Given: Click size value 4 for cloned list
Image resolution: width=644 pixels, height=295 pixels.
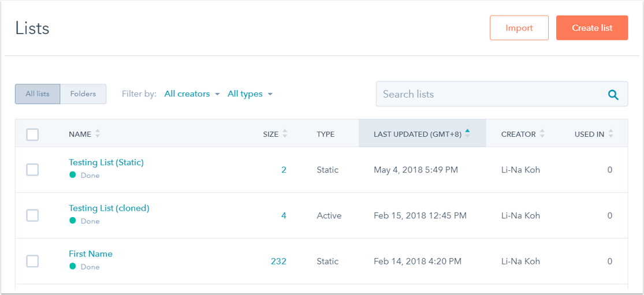Looking at the screenshot, I should pos(284,215).
